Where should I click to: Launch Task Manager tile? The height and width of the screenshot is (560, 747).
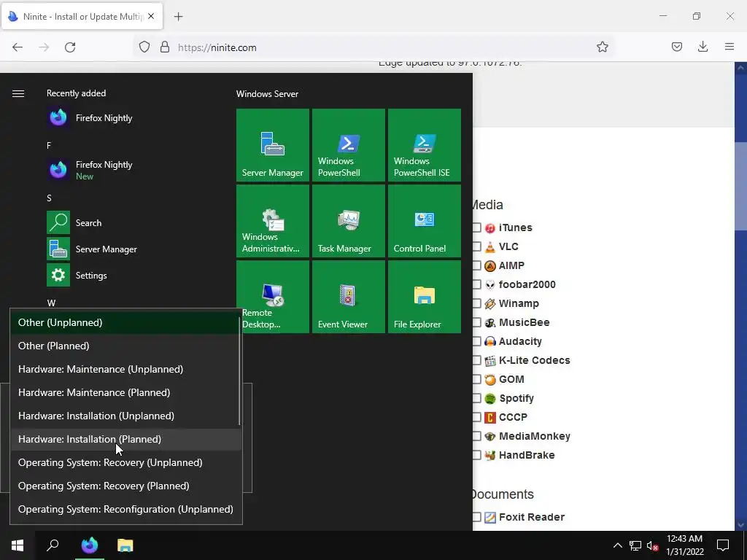pyautogui.click(x=348, y=220)
